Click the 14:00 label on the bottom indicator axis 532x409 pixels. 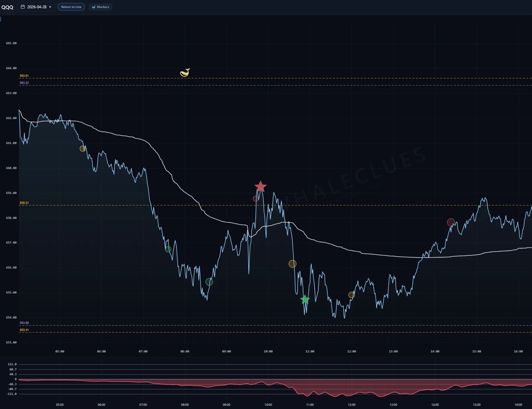435,405
